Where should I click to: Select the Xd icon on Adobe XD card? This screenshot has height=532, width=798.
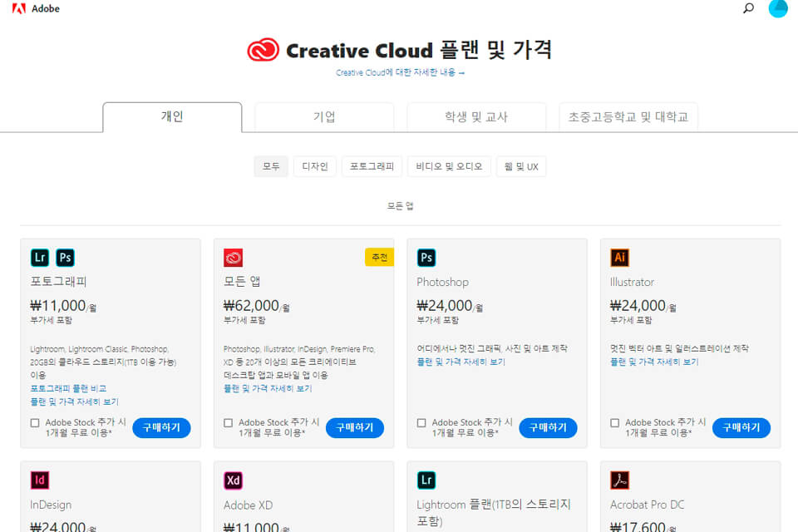[233, 480]
